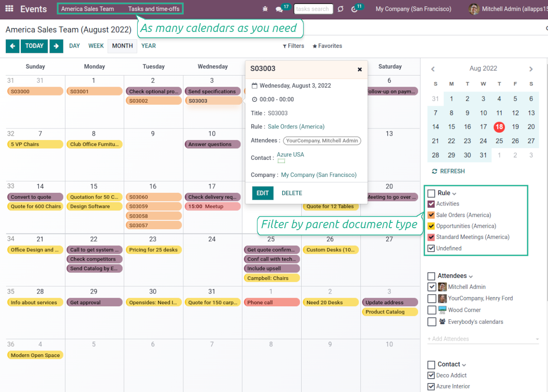
Task: Open activities clock icon with 11 badge
Action: tap(355, 9)
